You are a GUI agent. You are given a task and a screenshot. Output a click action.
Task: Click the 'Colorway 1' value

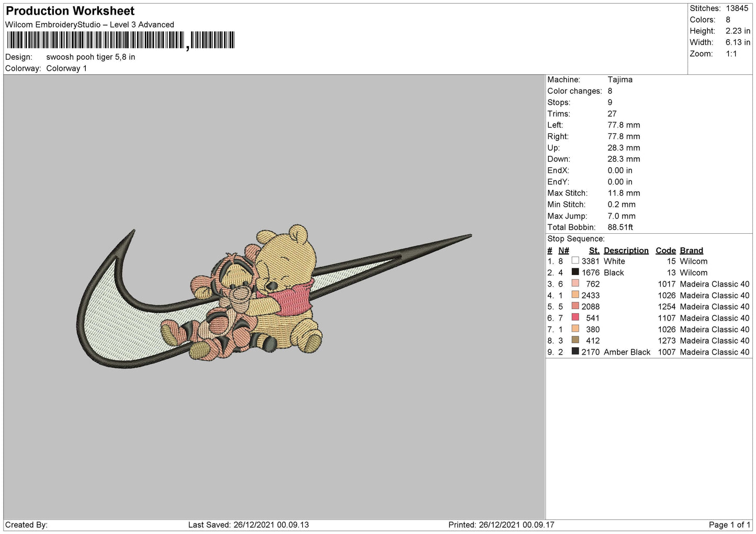(66, 69)
